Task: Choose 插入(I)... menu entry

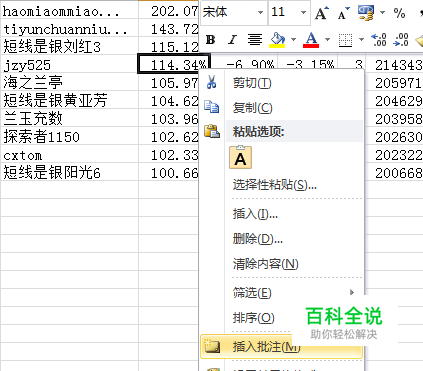Action: [x=255, y=214]
